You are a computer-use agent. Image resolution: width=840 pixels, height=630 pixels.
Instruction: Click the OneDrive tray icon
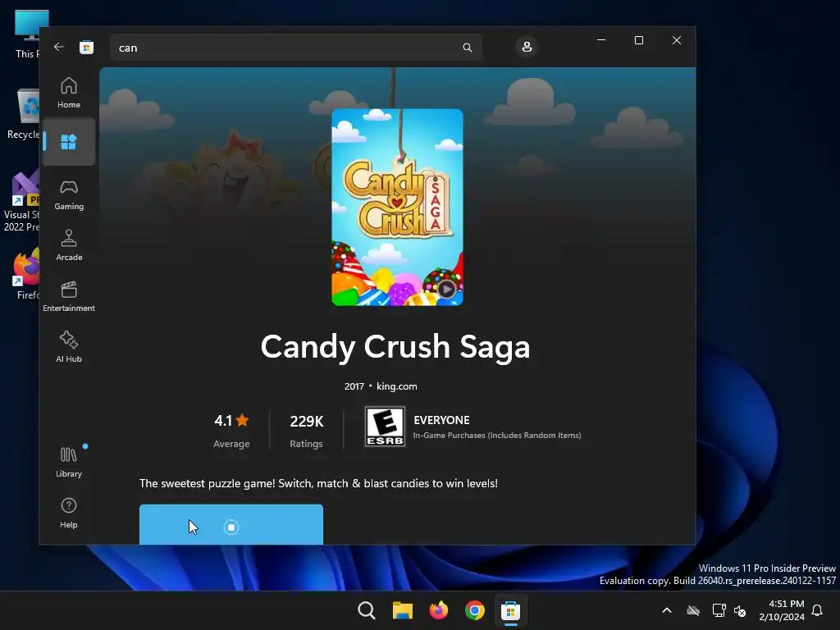[693, 610]
